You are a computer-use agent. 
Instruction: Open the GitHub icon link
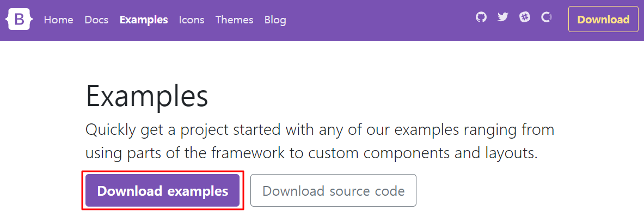click(x=481, y=17)
